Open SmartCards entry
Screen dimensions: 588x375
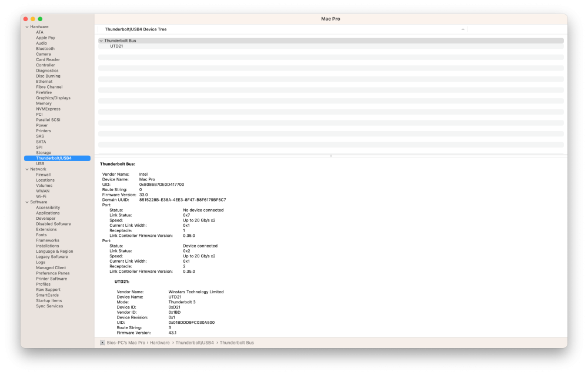(x=47, y=295)
